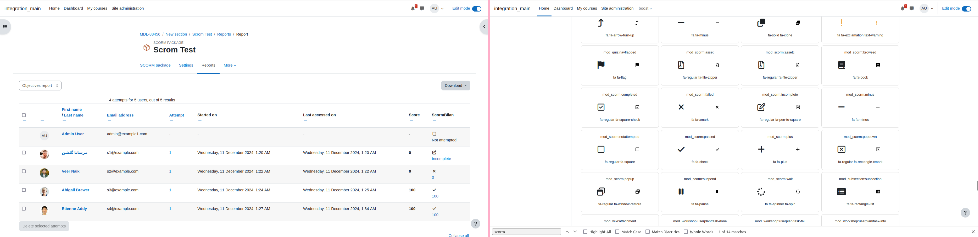This screenshot has width=980, height=237.
Task: Open the Objectives report dropdown
Action: pos(40,86)
